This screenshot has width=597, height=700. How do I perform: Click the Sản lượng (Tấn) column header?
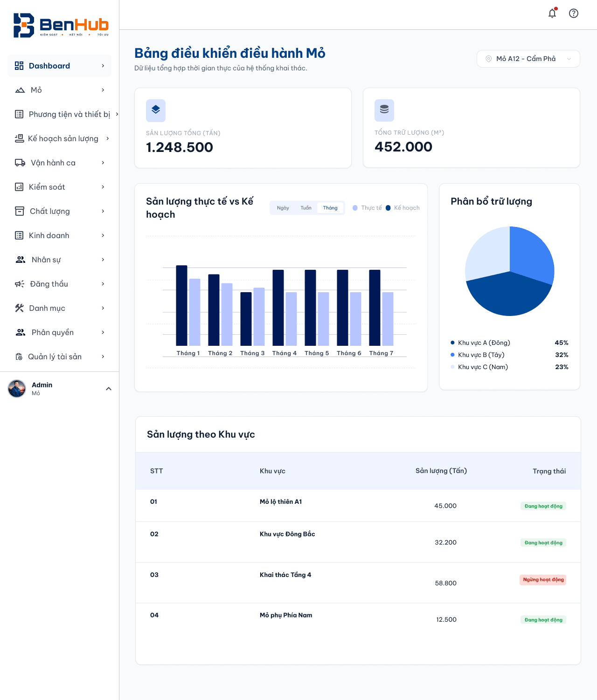point(441,471)
